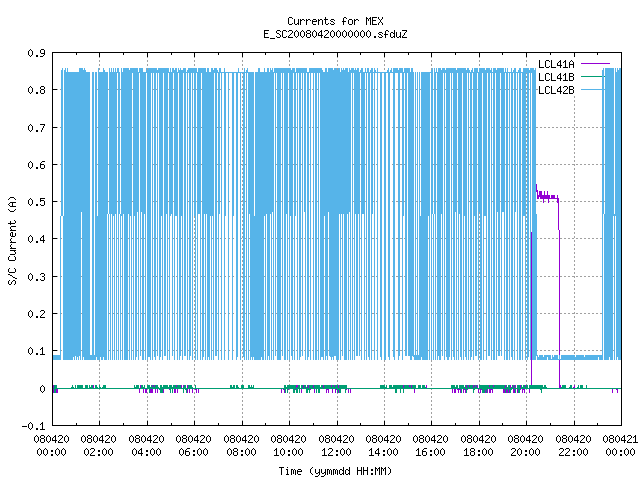The width and height of the screenshot is (640, 480).
Task: Click the 0.2 y-axis tick value
Action: (37, 314)
